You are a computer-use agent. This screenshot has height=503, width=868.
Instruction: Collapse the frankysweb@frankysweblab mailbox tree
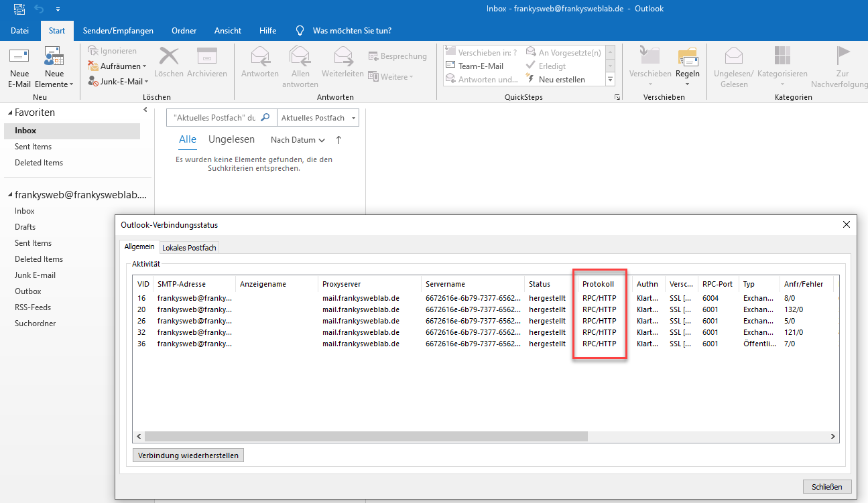tap(10, 195)
